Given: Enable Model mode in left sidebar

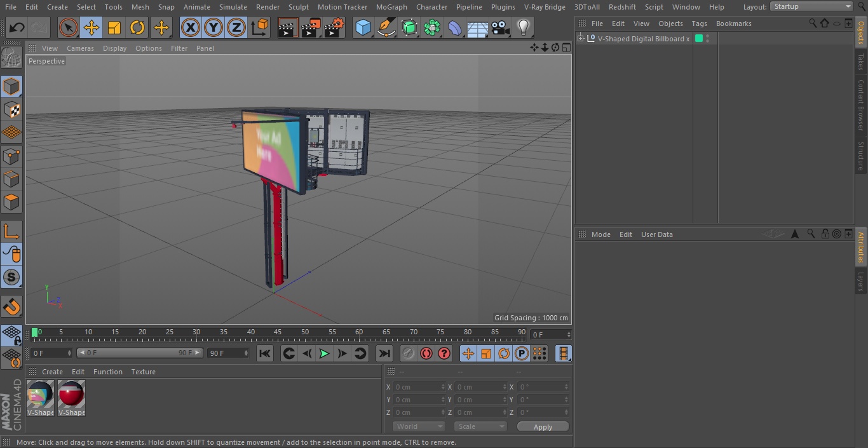Looking at the screenshot, I should (x=11, y=86).
